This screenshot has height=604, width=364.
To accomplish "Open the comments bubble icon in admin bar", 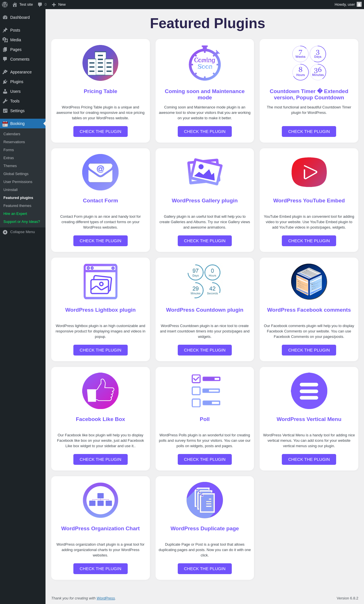I will click(40, 5).
